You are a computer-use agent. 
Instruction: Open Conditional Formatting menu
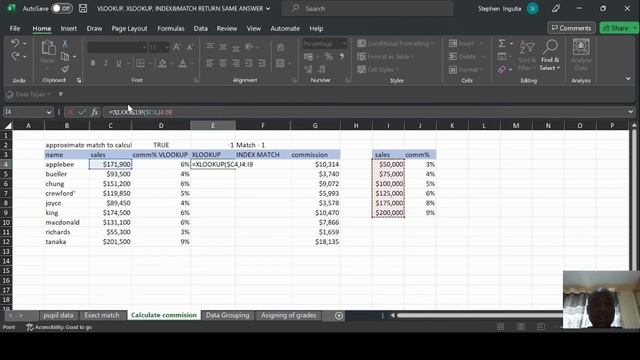pyautogui.click(x=396, y=43)
